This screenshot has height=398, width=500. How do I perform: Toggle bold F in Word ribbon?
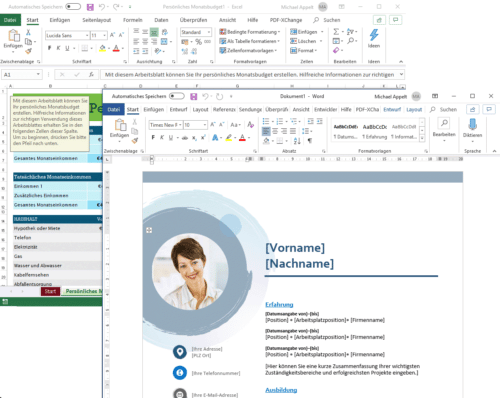pos(153,137)
